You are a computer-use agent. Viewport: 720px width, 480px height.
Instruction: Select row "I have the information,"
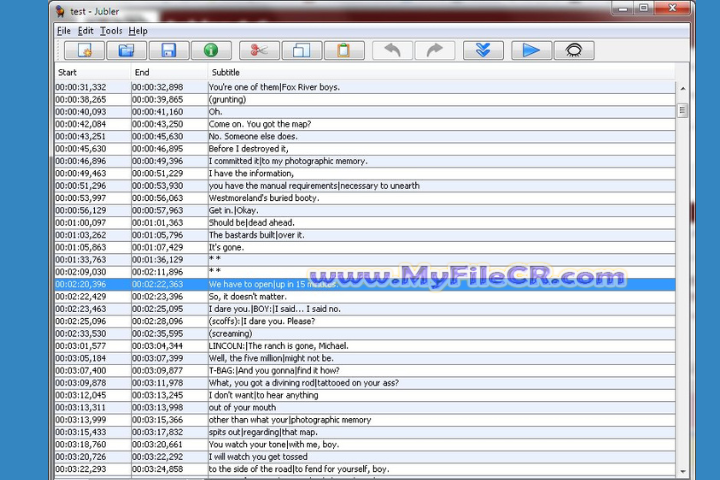pos(365,174)
